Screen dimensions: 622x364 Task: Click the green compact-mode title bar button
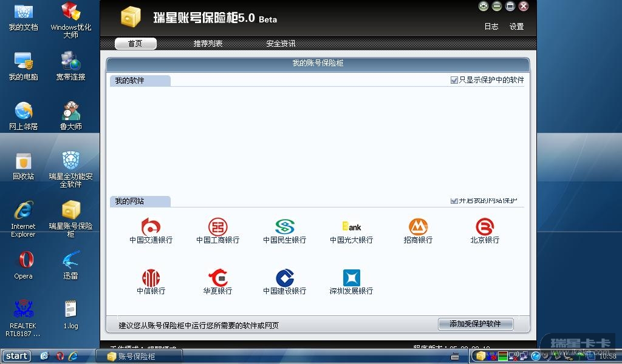483,6
